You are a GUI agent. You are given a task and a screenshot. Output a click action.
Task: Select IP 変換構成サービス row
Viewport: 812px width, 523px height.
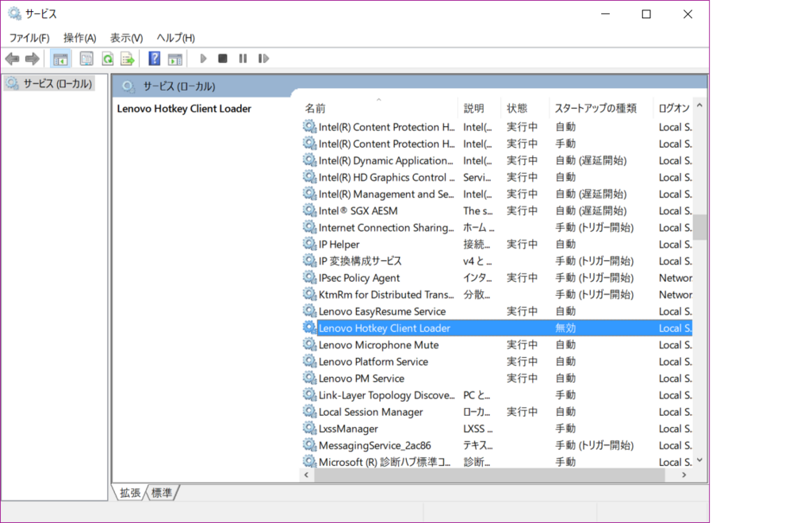point(497,261)
